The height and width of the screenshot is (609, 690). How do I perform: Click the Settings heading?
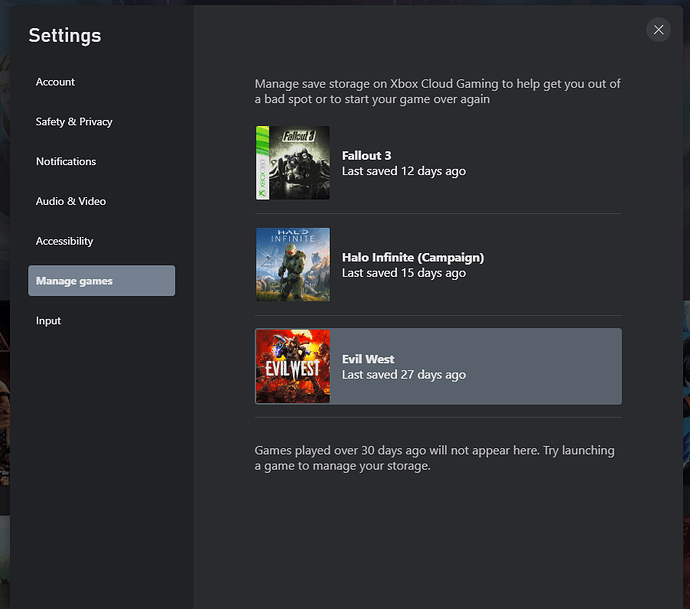coord(65,36)
